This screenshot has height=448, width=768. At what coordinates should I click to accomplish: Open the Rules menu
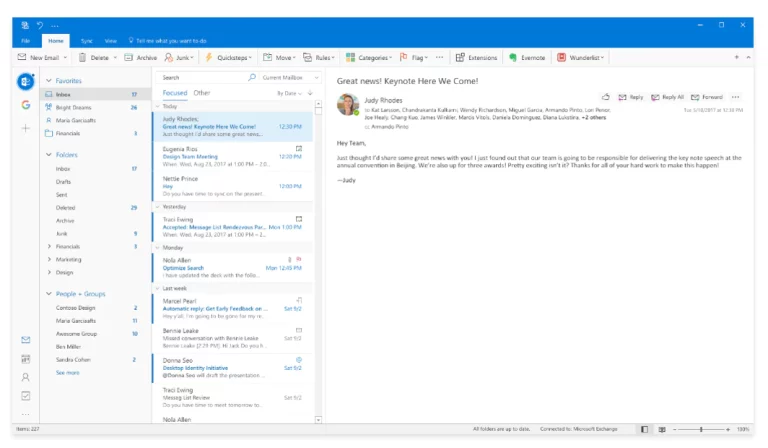pos(319,57)
